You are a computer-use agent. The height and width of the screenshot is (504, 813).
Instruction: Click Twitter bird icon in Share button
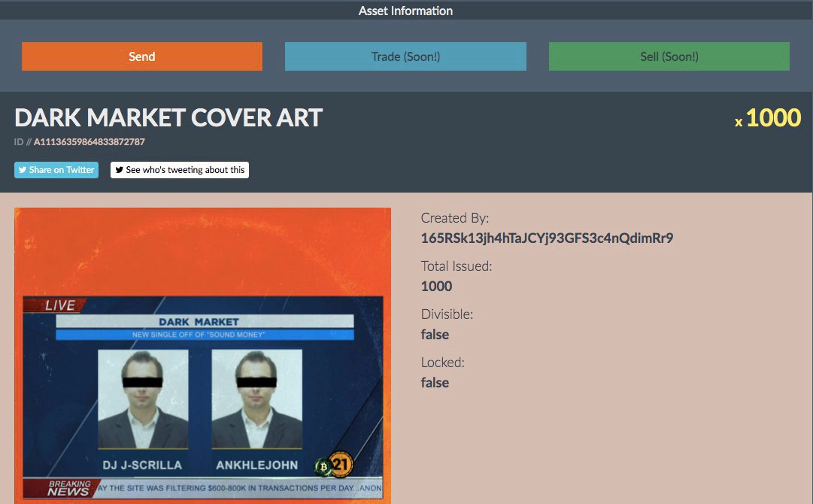(x=23, y=169)
